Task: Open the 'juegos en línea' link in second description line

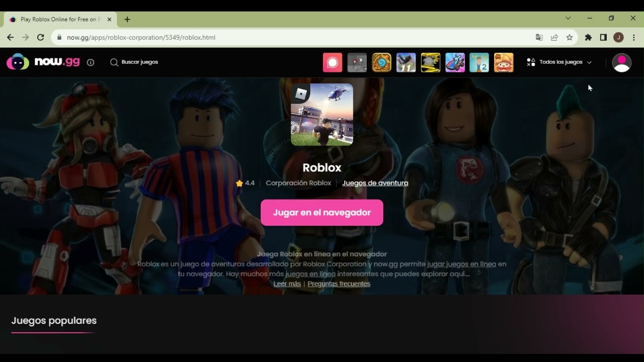Action: pyautogui.click(x=310, y=274)
